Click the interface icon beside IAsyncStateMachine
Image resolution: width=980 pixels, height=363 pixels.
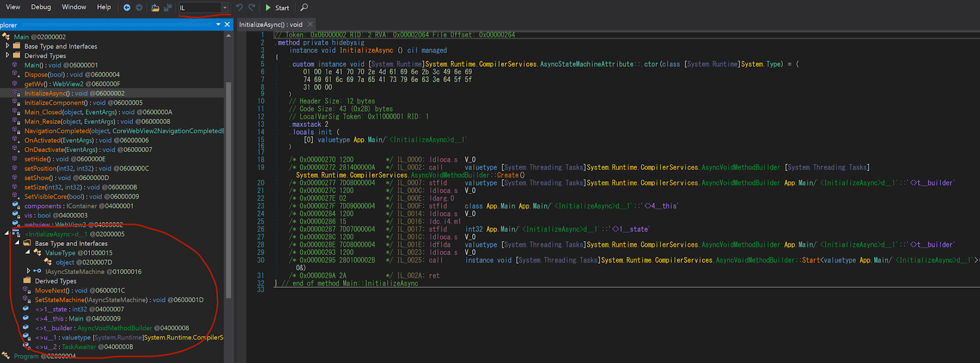(37, 271)
